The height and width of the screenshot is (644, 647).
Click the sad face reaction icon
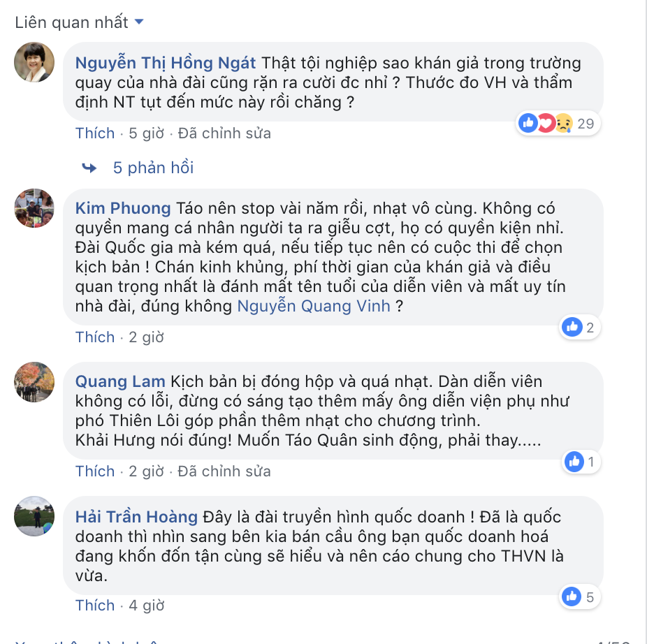pos(564,123)
